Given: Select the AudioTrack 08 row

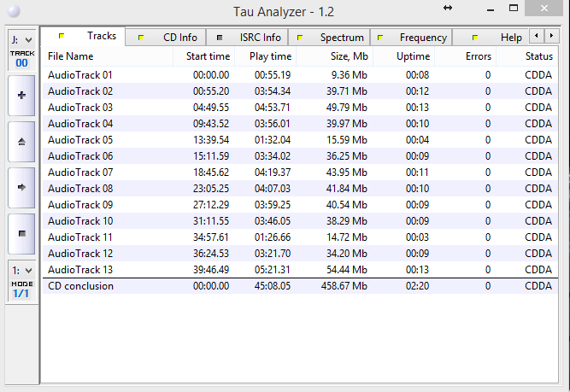Looking at the screenshot, I should pyautogui.click(x=300, y=189).
